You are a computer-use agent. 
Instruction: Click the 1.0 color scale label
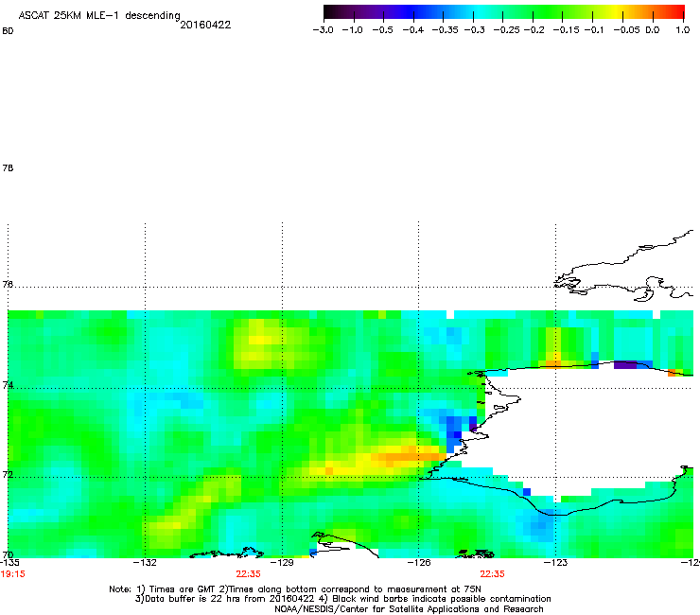[x=683, y=30]
